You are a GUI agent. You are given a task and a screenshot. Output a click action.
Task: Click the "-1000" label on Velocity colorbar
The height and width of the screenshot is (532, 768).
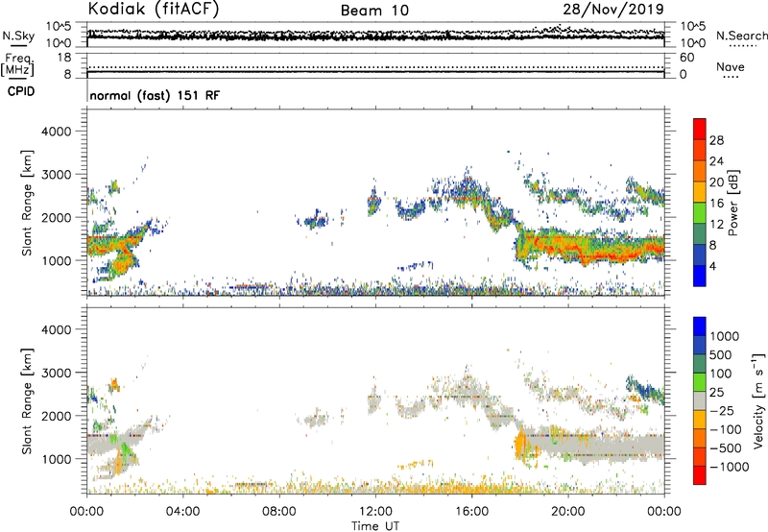click(x=729, y=467)
